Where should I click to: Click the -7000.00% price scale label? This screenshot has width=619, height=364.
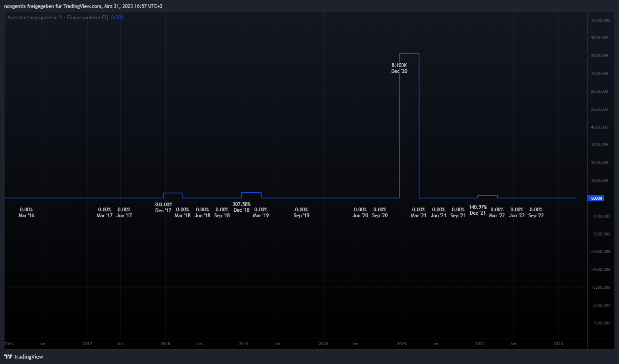click(600, 323)
